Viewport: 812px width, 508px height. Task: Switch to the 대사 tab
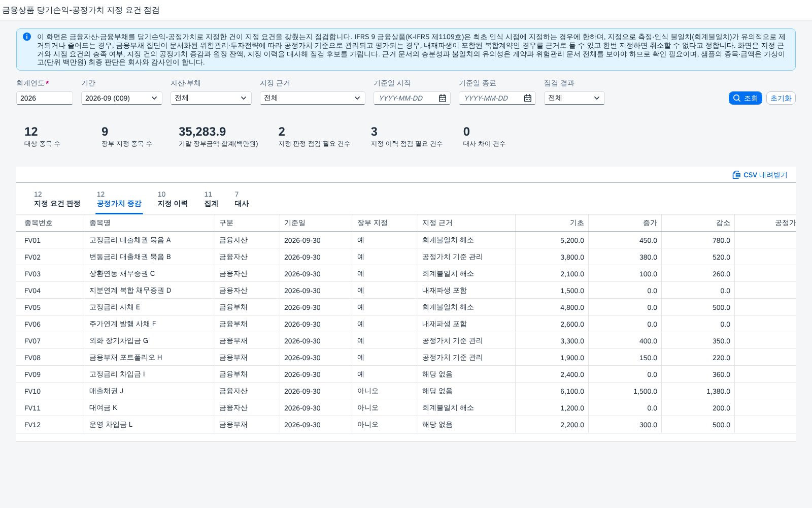[x=242, y=199]
